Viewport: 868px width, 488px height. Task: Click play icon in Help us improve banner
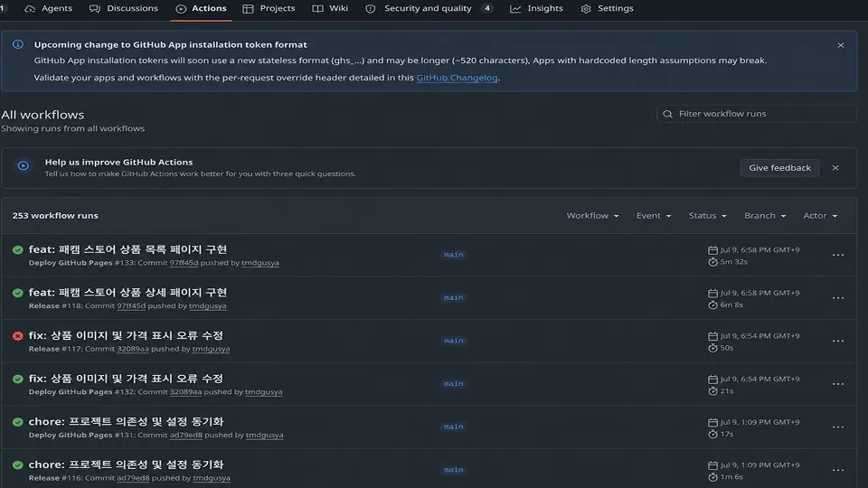pyautogui.click(x=24, y=165)
